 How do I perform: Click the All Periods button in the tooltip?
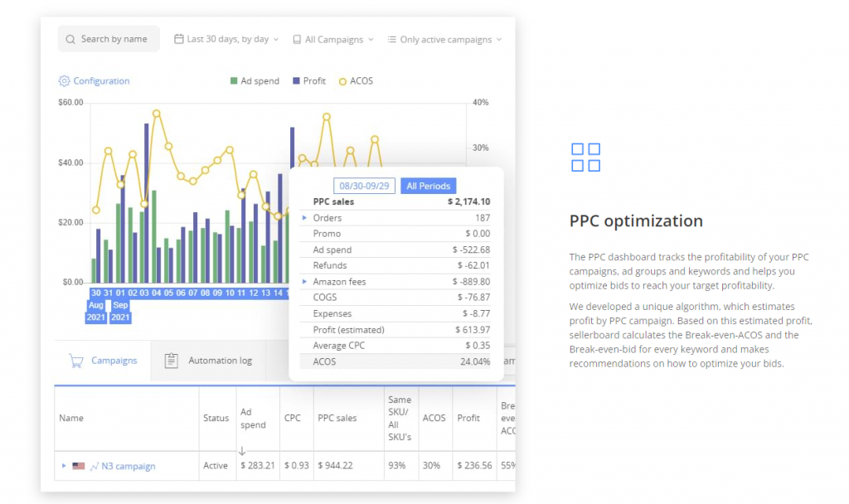[428, 186]
